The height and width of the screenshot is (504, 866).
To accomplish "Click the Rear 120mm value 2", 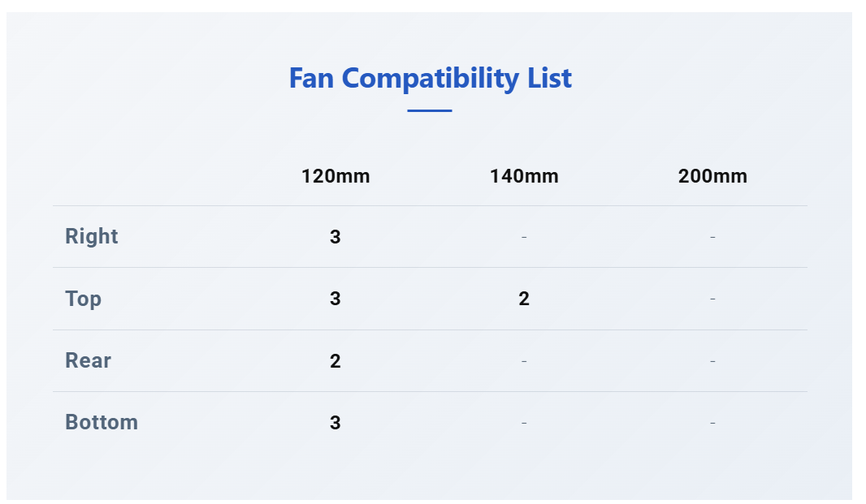I will 336,361.
